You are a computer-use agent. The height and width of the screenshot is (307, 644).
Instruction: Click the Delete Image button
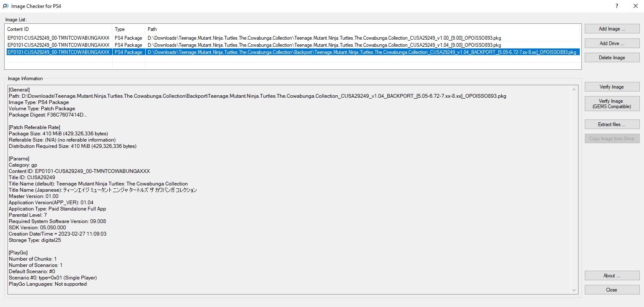[x=612, y=57]
